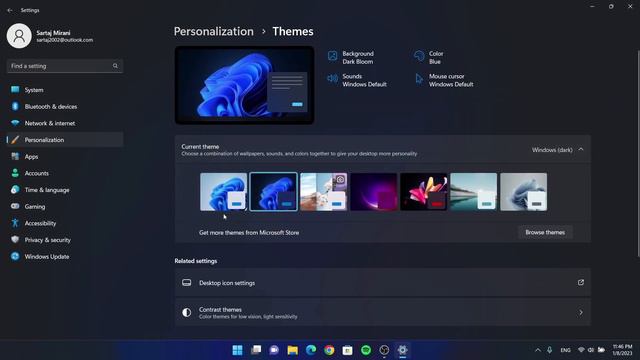Click the external link icon for Desktop icons

(581, 282)
